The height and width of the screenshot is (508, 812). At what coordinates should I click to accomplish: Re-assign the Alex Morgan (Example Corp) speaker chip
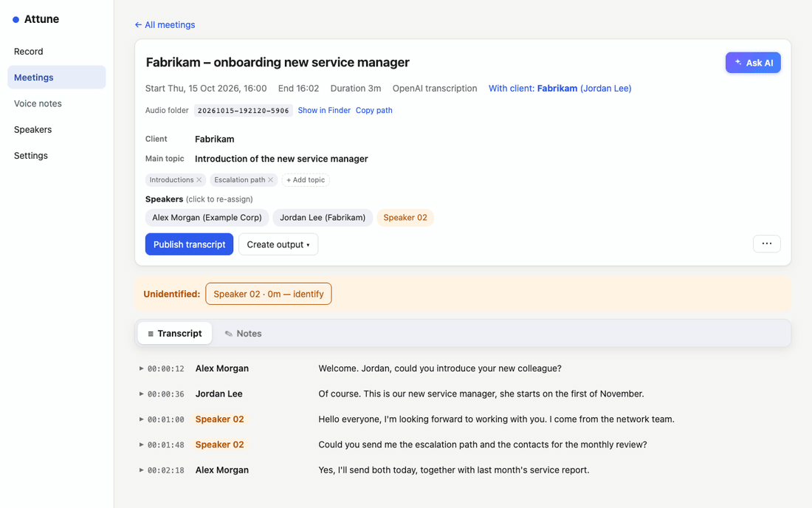tap(207, 218)
